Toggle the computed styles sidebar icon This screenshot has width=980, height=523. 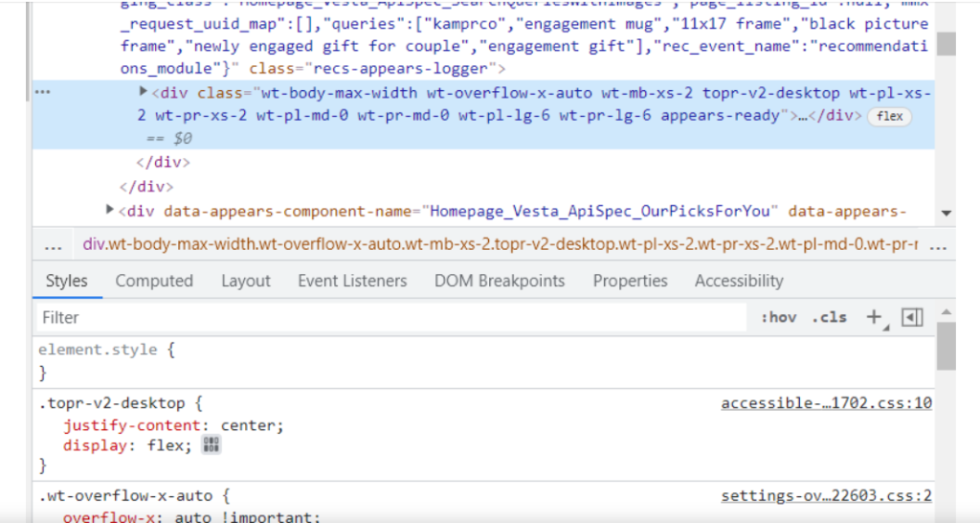click(912, 317)
